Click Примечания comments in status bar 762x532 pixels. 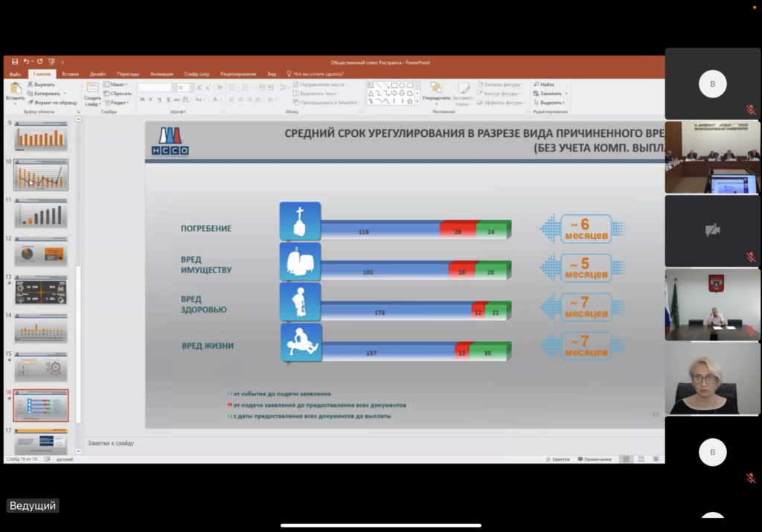(x=595, y=459)
